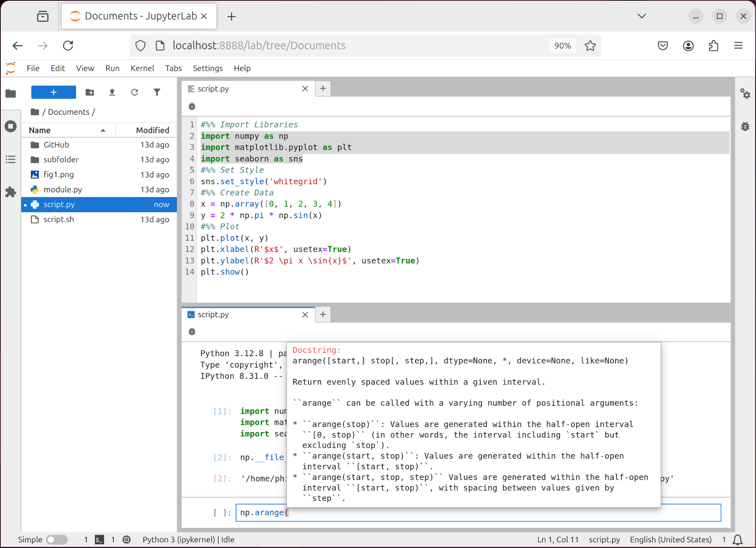Click the root folder icon in breadcrumb
This screenshot has height=548, width=756.
click(x=35, y=112)
